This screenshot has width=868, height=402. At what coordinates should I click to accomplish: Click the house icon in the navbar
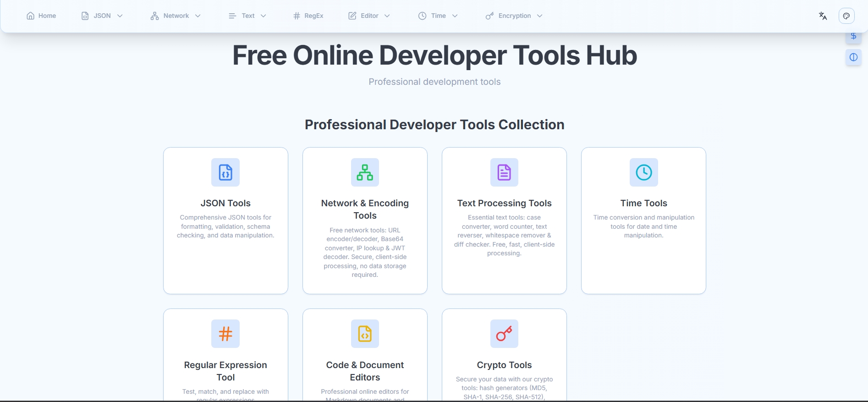tap(30, 16)
